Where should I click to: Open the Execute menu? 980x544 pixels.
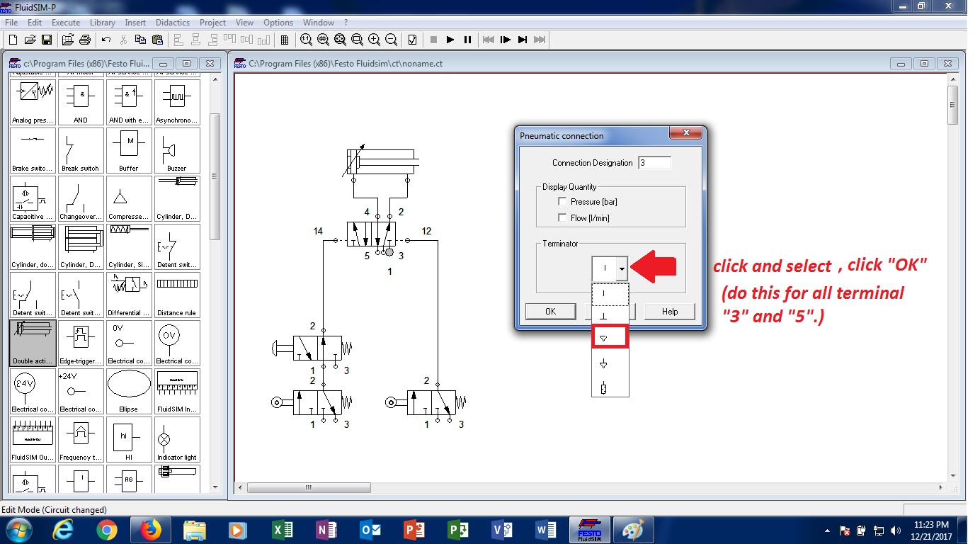point(66,23)
